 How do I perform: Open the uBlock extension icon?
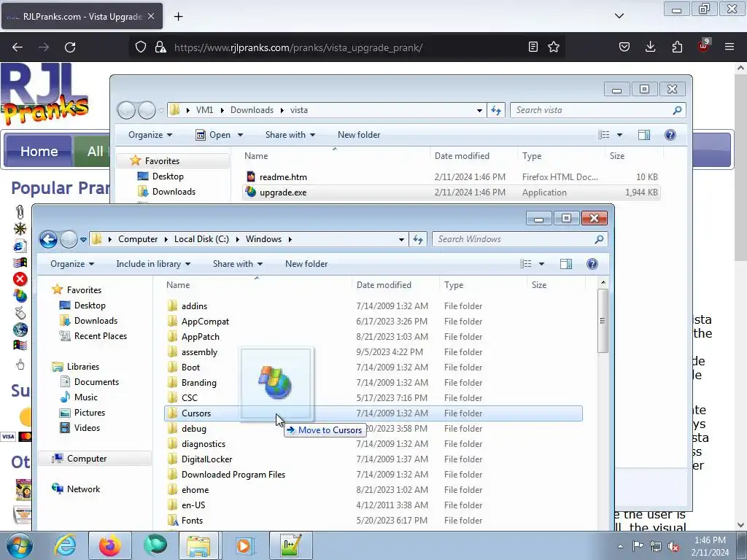pos(704,46)
